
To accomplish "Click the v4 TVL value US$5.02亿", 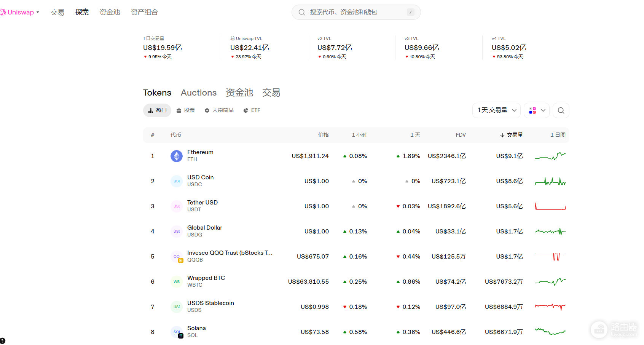I will pos(509,48).
